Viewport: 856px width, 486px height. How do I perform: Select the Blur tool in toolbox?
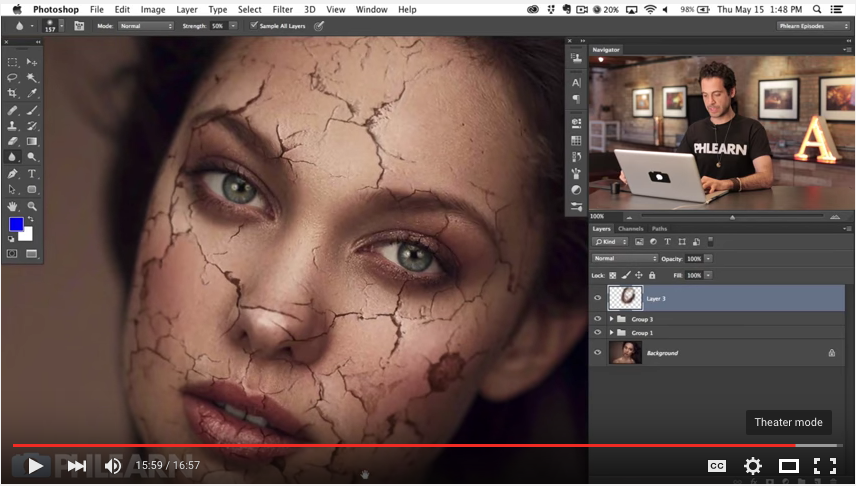pos(12,157)
